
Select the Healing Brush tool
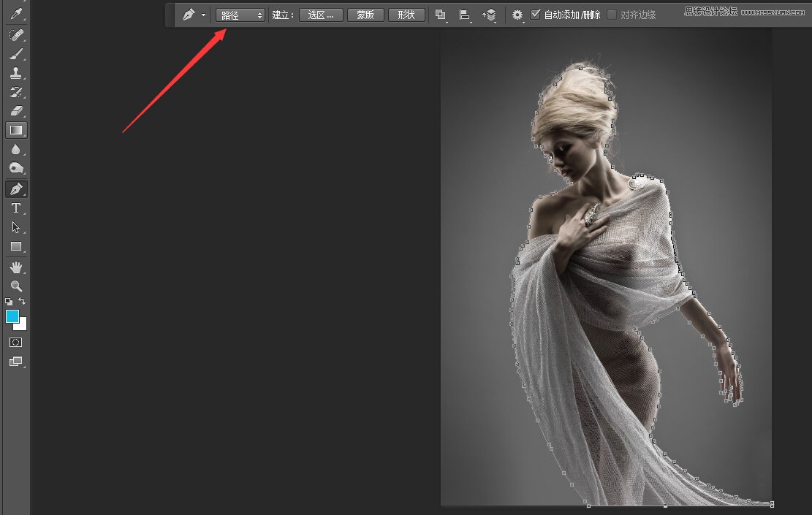click(16, 34)
